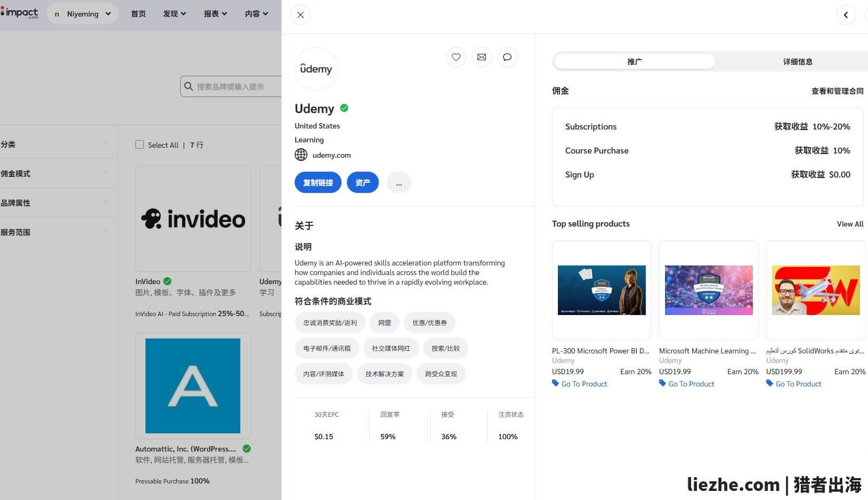Close the Udemy detail panel
Viewport: 868px width, 500px height.
coord(301,15)
